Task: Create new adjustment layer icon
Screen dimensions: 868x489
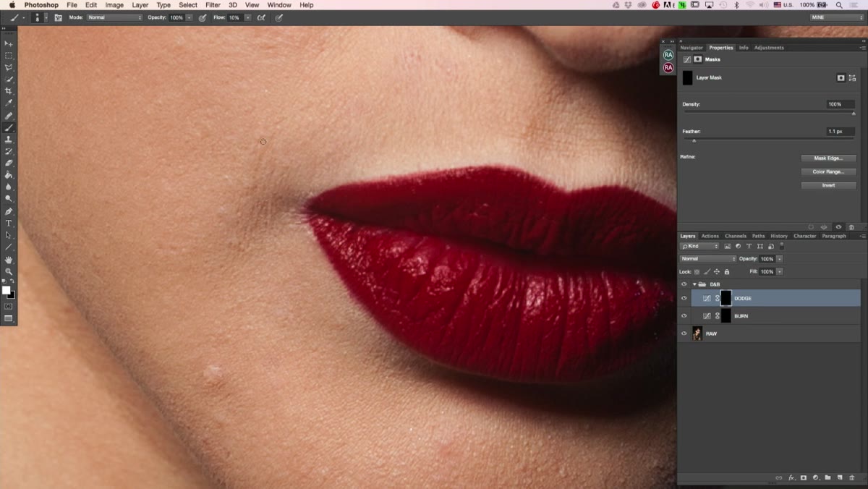Action: click(x=815, y=478)
